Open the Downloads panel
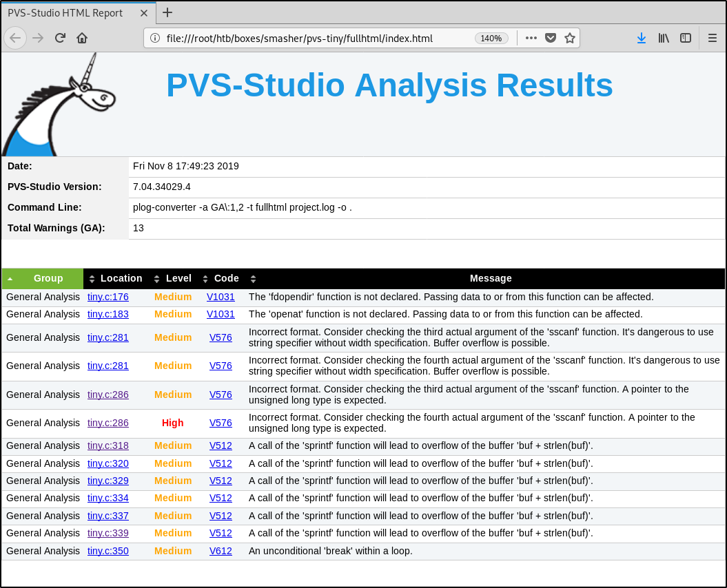Image resolution: width=727 pixels, height=588 pixels. (x=642, y=38)
